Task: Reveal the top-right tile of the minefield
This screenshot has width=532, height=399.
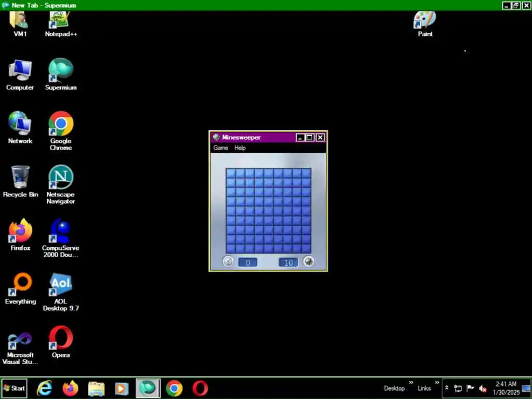Action: (306, 173)
